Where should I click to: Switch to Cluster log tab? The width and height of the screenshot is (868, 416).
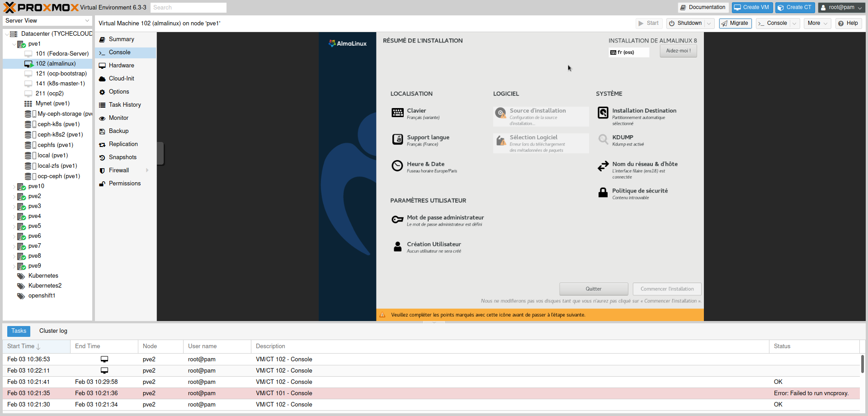point(53,331)
